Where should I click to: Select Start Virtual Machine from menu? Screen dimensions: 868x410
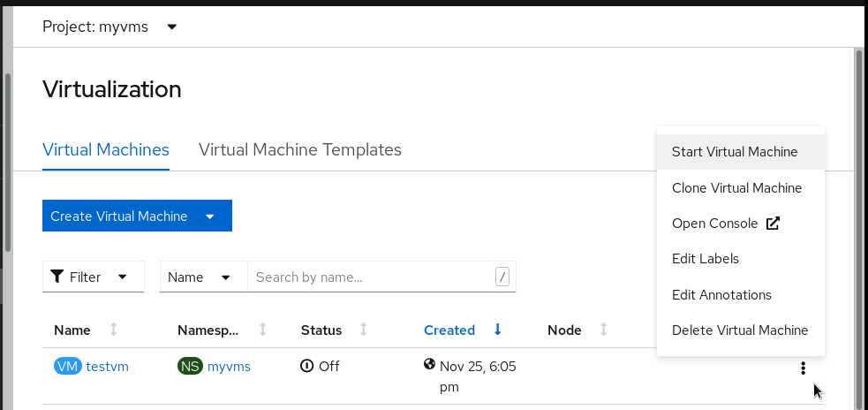734,152
